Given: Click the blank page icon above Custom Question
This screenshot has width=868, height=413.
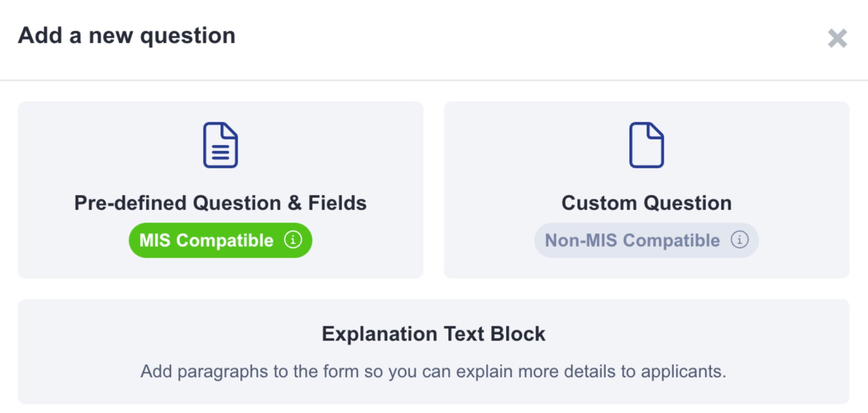Looking at the screenshot, I should pyautogui.click(x=646, y=145).
